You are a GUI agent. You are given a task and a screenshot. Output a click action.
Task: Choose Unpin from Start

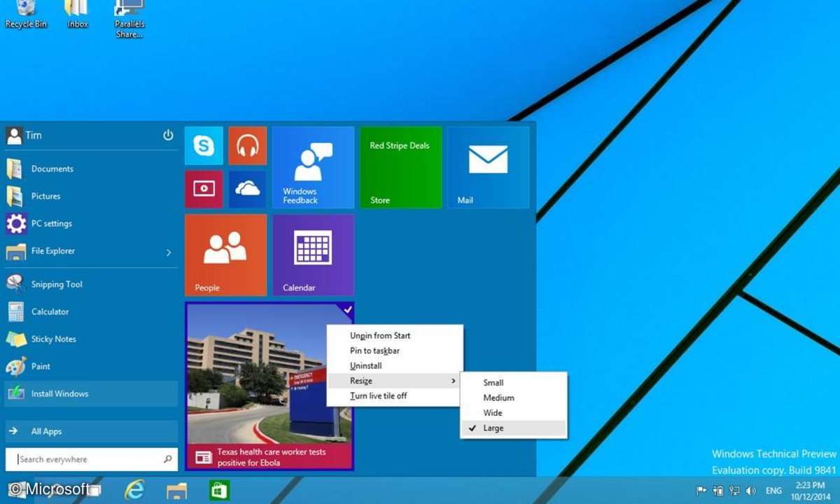click(395, 336)
